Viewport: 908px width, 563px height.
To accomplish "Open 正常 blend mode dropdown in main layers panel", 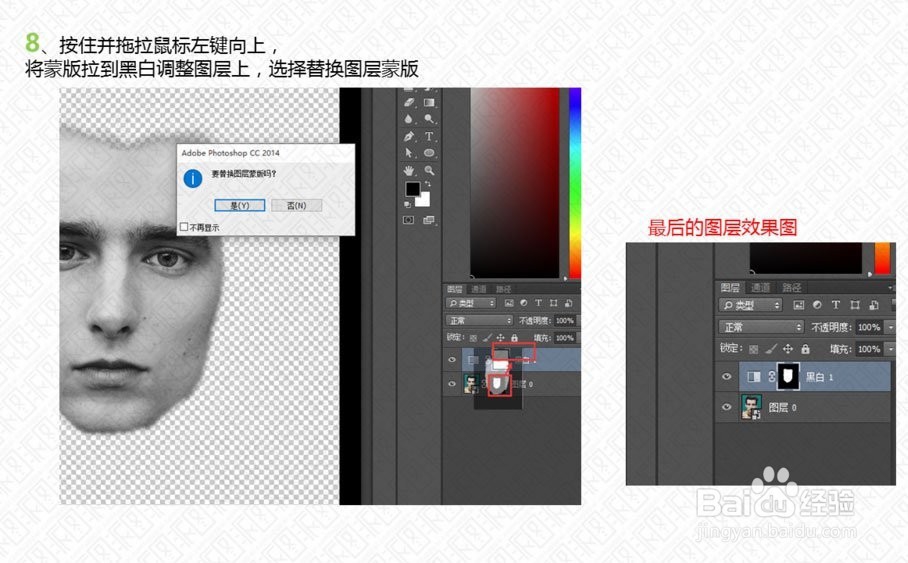I will pyautogui.click(x=479, y=320).
